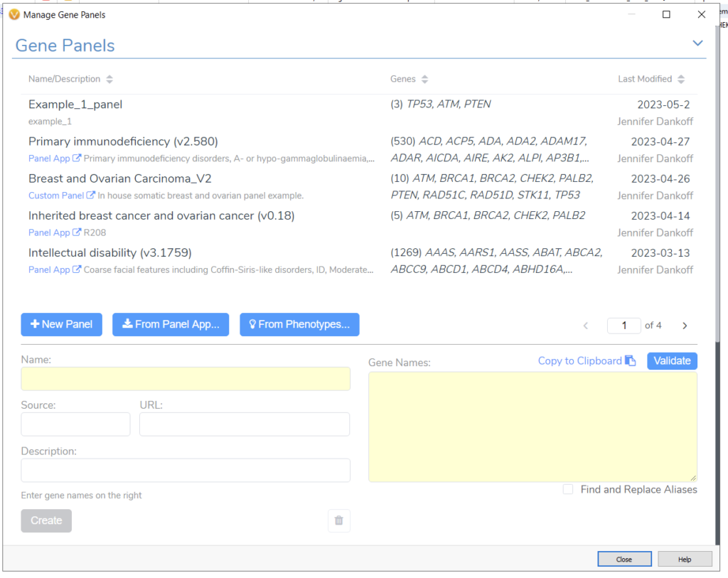The height and width of the screenshot is (578, 728).
Task: Select Intellectual disability (v3.1759) panel
Action: 110,252
